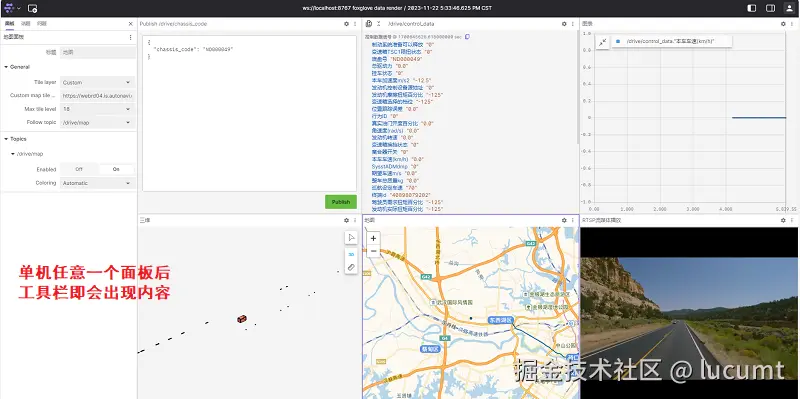Click the plot legend label /drive/control_data
Viewport: 800px width, 399px height.
[670, 41]
